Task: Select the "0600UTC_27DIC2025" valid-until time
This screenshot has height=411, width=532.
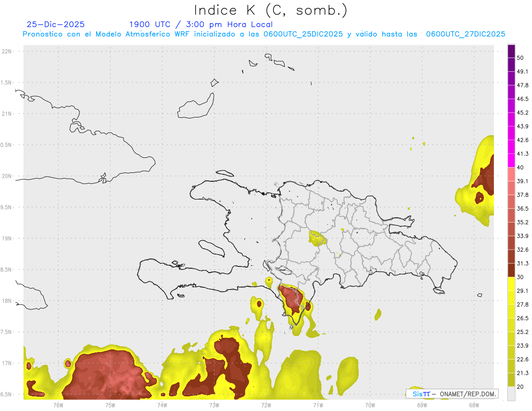Action: [x=465, y=34]
